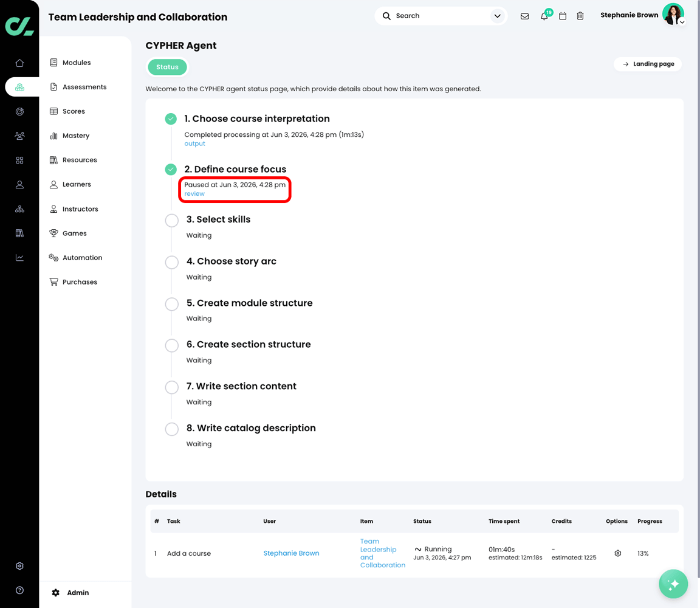Open the AI assistant sparkle button

pyautogui.click(x=673, y=584)
